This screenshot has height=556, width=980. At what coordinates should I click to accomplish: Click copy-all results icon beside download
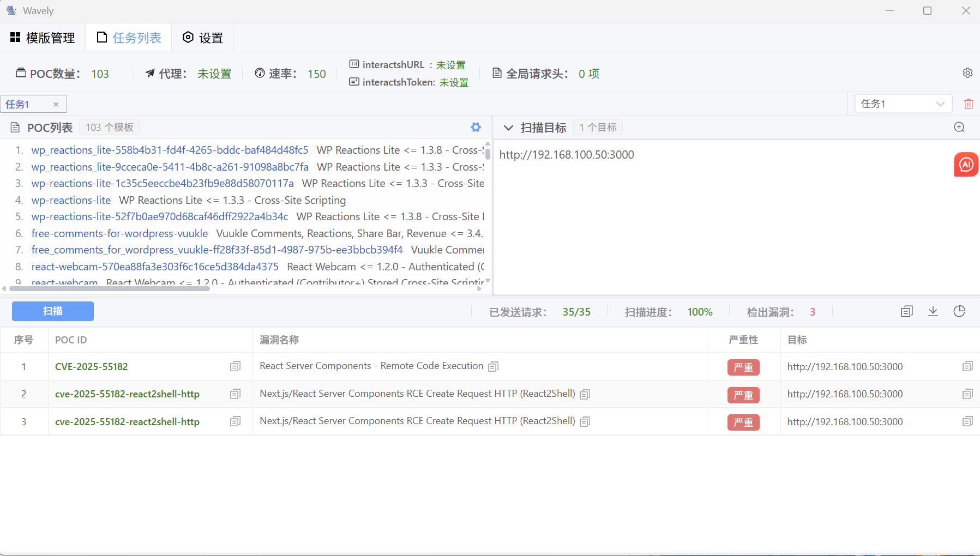coord(907,311)
